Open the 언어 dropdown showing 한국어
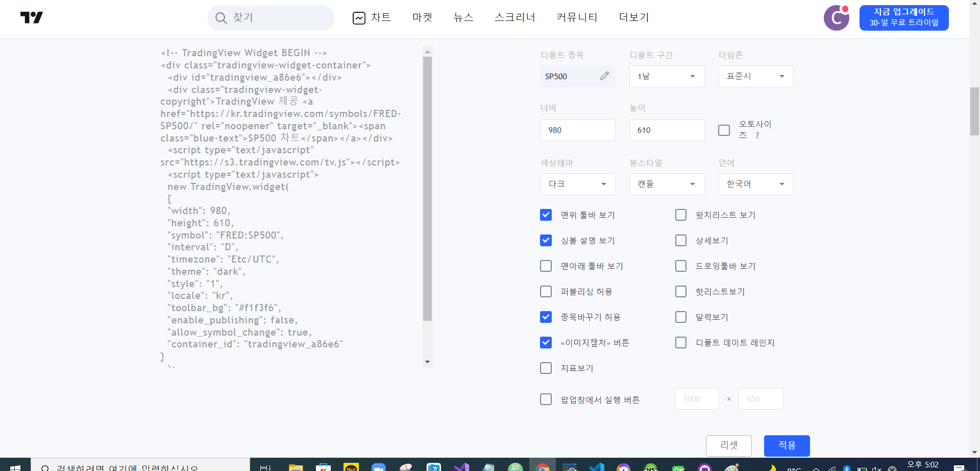 pyautogui.click(x=755, y=184)
